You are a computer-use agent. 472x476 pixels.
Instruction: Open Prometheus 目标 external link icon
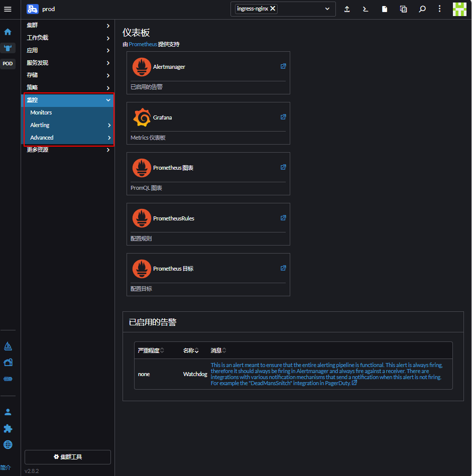(x=283, y=268)
